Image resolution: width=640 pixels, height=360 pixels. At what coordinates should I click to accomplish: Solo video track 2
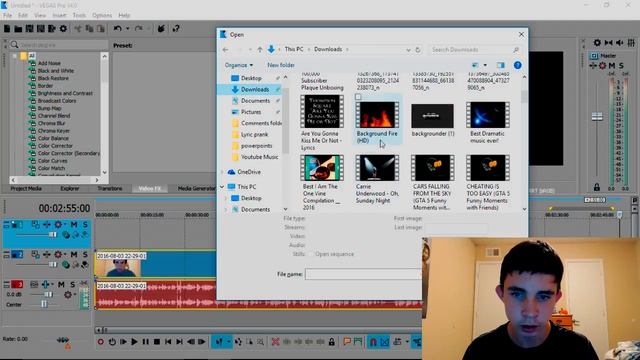pos(85,254)
